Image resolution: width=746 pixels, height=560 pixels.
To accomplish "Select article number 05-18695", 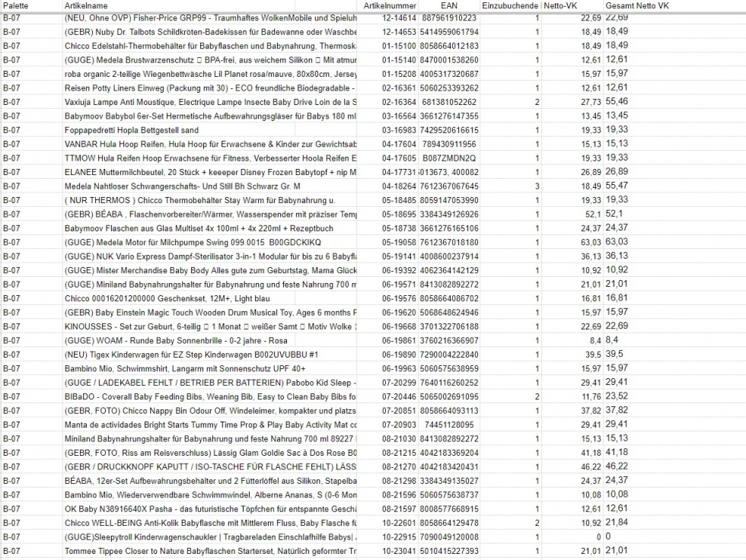I will coord(387,215).
